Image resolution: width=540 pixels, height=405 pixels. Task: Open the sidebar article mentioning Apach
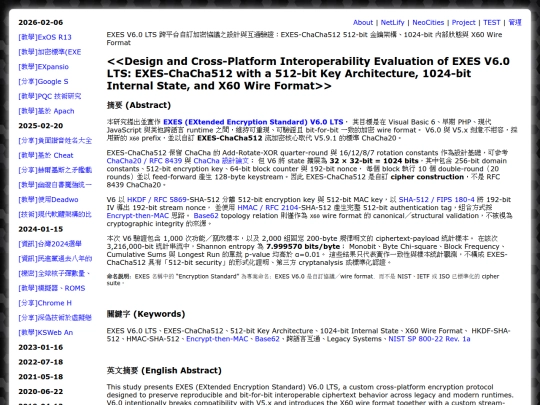point(46,111)
